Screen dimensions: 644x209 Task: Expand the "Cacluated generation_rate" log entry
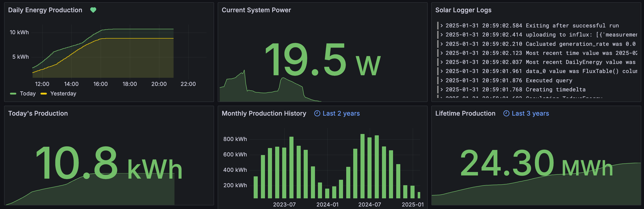442,44
